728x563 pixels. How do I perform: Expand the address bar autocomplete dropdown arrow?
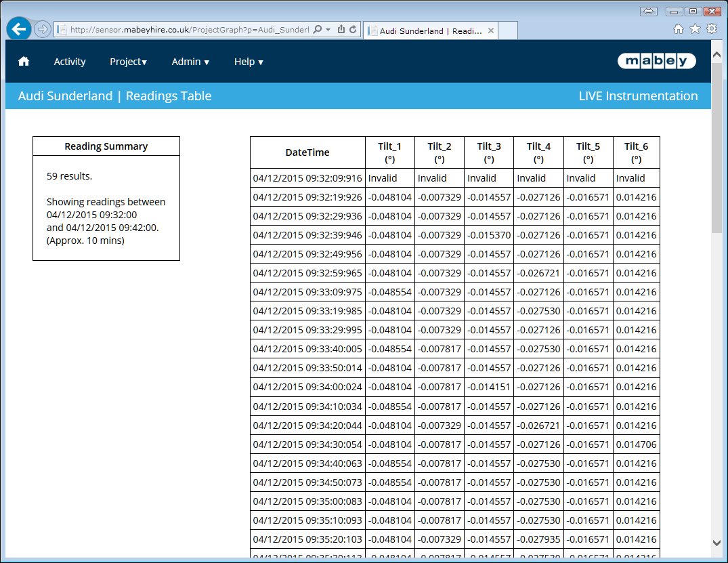(328, 30)
